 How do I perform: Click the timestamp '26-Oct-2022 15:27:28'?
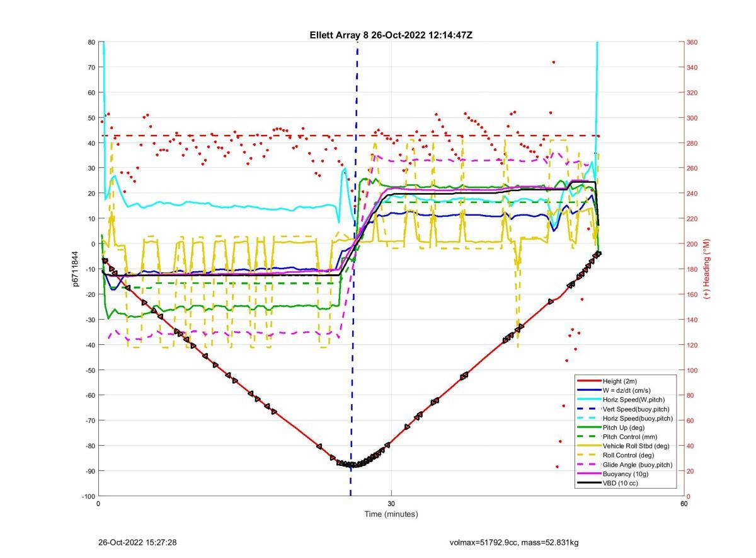tap(137, 542)
